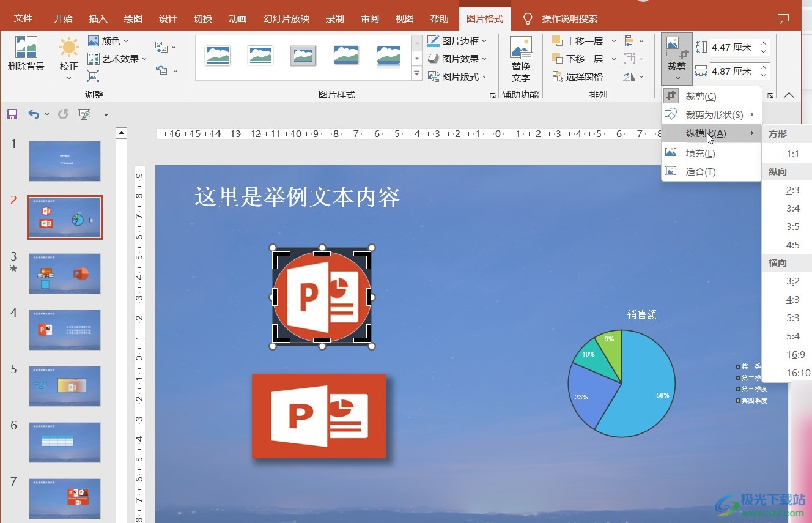812x523 pixels.
Task: Click the 下移一层 (Send Backward) icon
Action: [557, 59]
